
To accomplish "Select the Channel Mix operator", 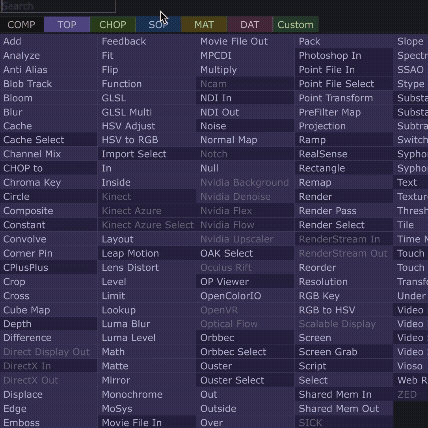I will (49, 154).
